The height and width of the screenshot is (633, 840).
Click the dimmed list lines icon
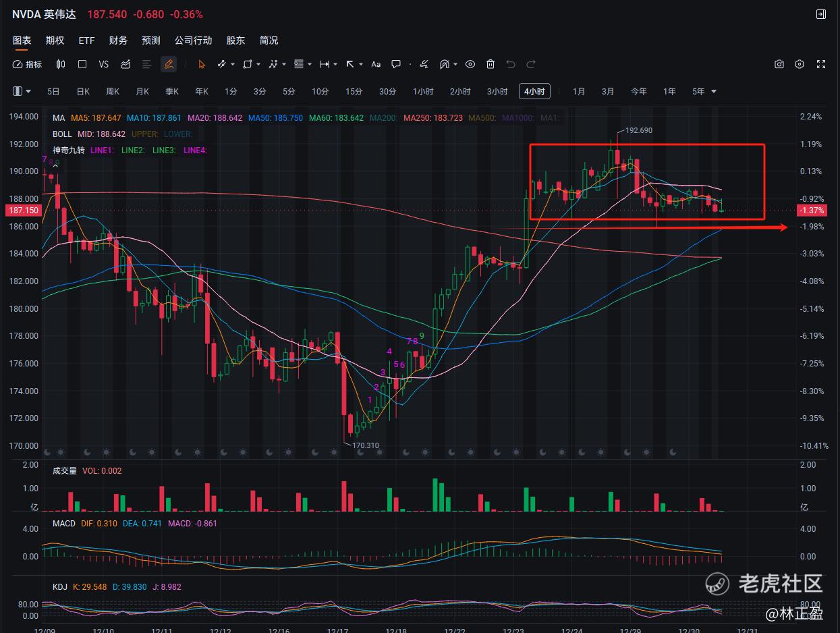coord(147,64)
